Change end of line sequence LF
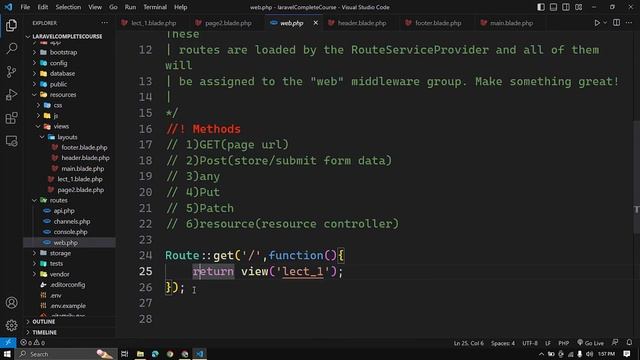Viewport: 640px width, 360px height. coord(548,343)
